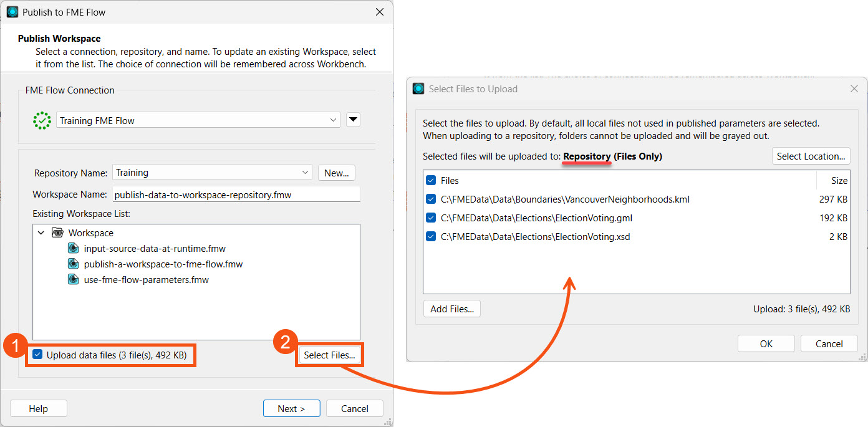
Task: Uncheck the VancouverNeighborhoods.kml file checkbox
Action: tap(431, 199)
